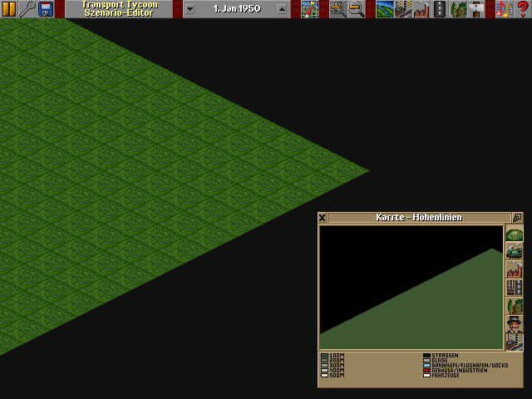Open the map display icon in toolbar
Image resolution: width=532 pixels, height=399 pixels.
pyautogui.click(x=310, y=9)
